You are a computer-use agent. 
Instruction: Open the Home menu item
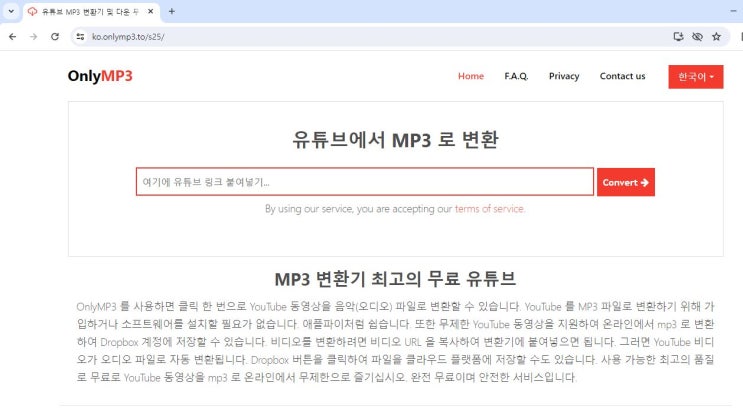coord(471,76)
